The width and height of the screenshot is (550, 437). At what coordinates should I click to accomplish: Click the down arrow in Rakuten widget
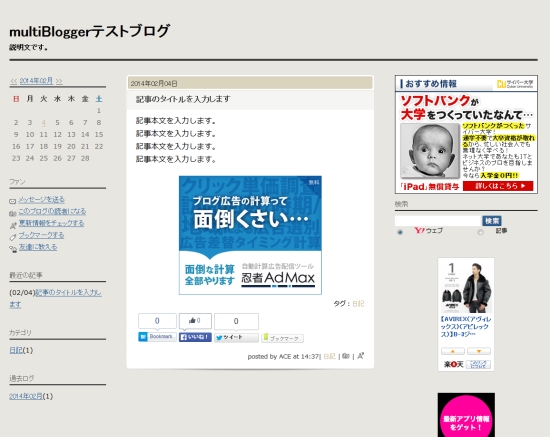479,351
